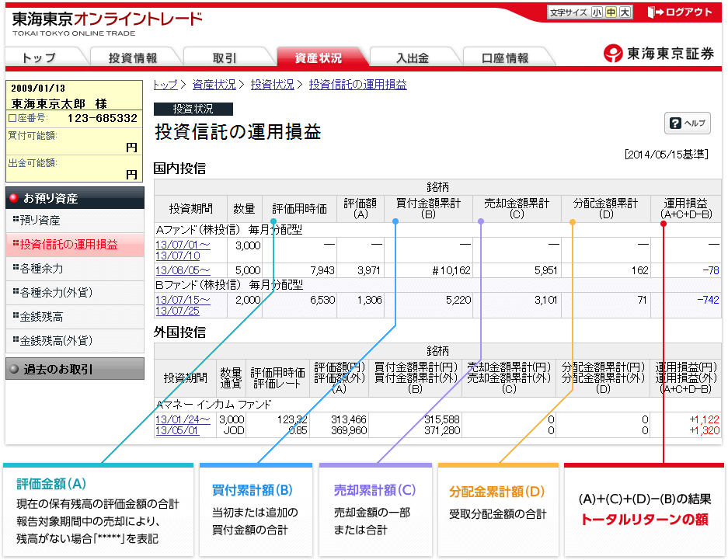The height and width of the screenshot is (560, 728).
Task: Open 金銭残高(外貨) in the sidebar
Action: point(75,341)
